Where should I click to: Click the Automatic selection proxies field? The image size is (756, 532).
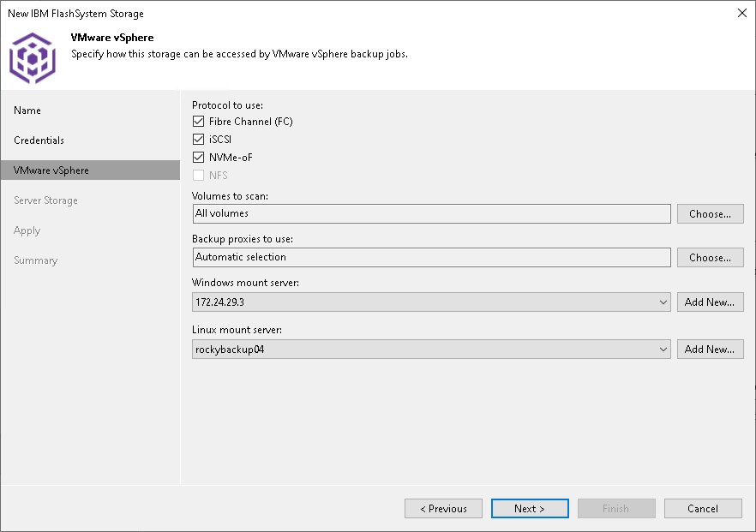pos(431,257)
